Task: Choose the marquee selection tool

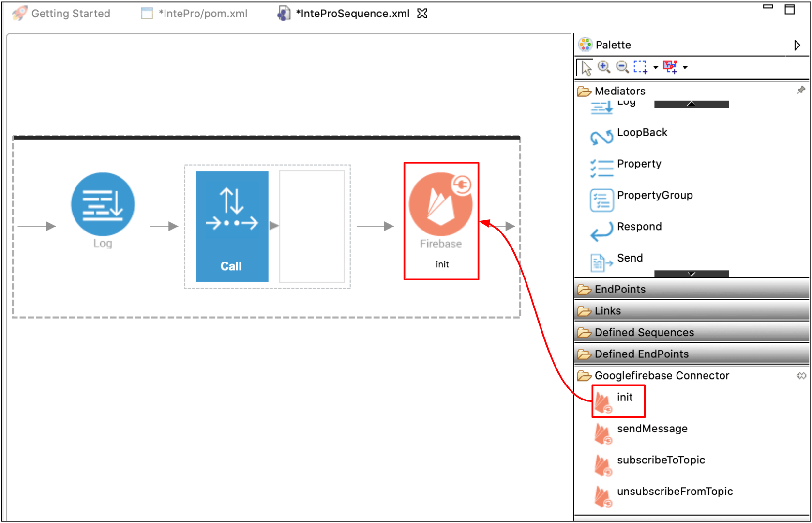Action: [641, 67]
